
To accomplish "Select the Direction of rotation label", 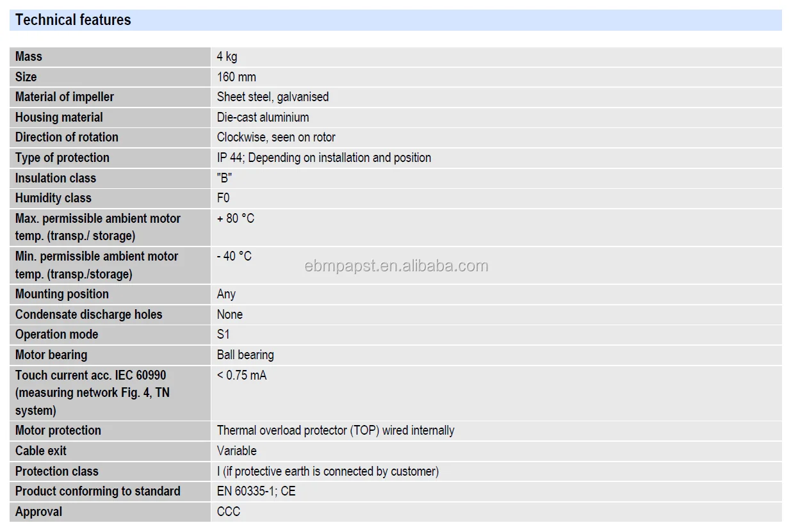I will tap(67, 137).
